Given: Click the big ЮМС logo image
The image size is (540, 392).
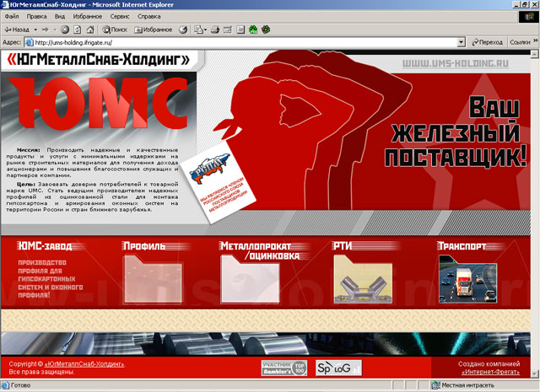Looking at the screenshot, I should tap(98, 104).
